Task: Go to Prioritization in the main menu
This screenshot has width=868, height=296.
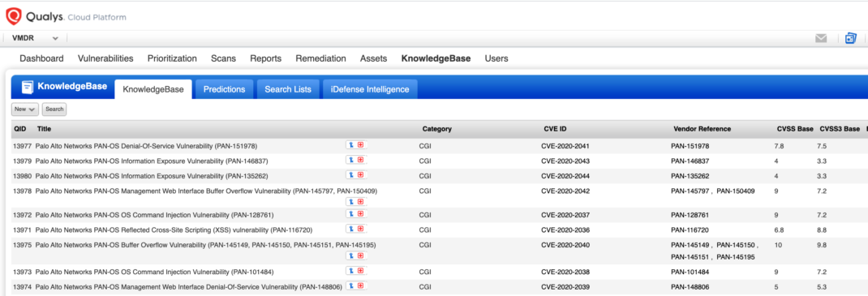Action: point(172,58)
